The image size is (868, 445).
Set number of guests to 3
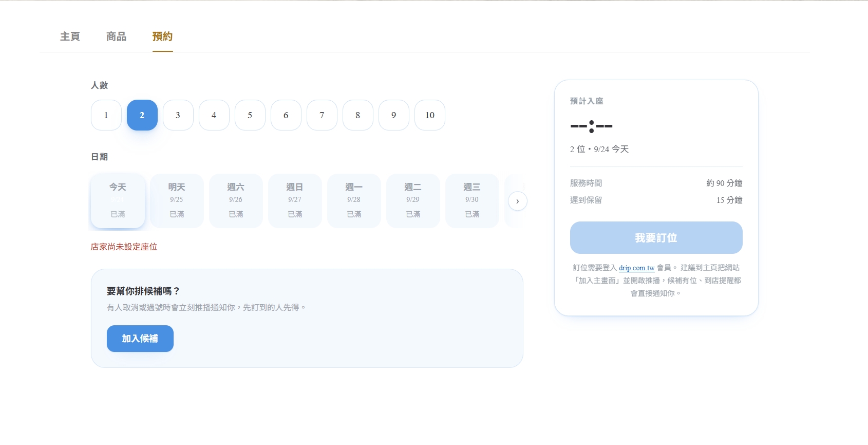(x=178, y=115)
